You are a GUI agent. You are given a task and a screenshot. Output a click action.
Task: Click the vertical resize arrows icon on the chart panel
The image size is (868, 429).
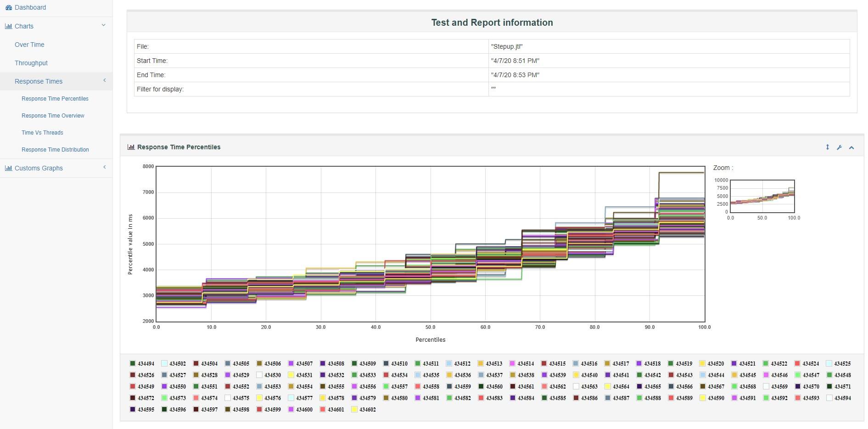click(827, 147)
